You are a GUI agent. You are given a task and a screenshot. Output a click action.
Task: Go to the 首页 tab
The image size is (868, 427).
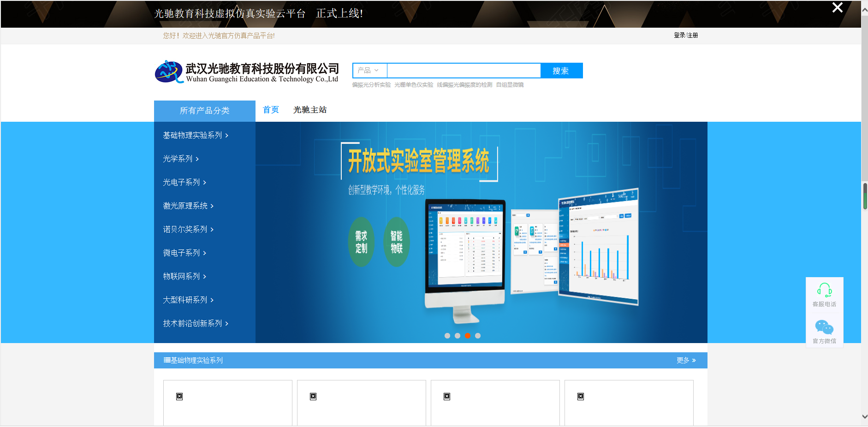[x=271, y=110]
